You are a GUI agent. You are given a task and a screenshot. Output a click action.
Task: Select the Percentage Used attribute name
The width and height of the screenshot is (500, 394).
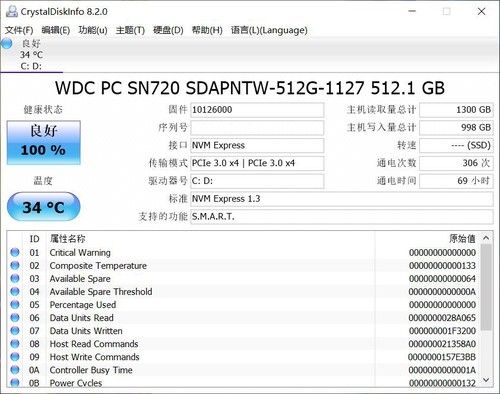click(83, 305)
